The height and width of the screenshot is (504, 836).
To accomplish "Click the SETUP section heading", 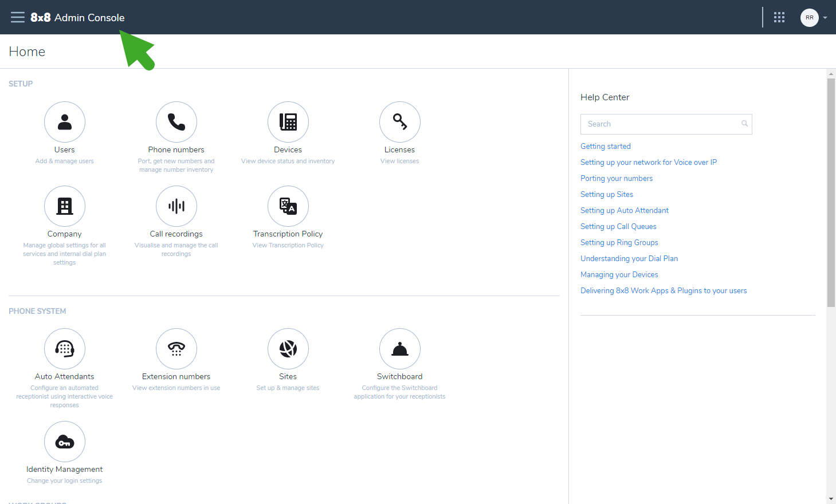I will [21, 84].
